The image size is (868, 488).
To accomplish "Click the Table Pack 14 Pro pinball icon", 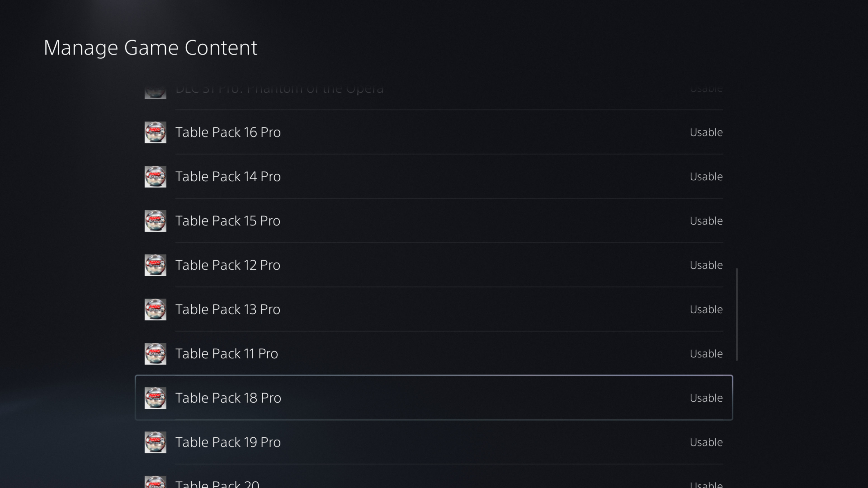I will 155,176.
